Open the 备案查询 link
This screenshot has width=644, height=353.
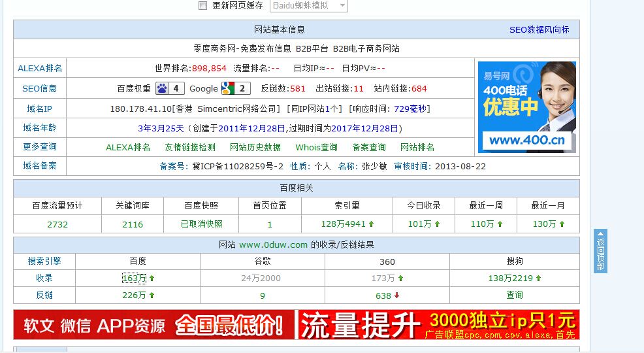[x=369, y=147]
